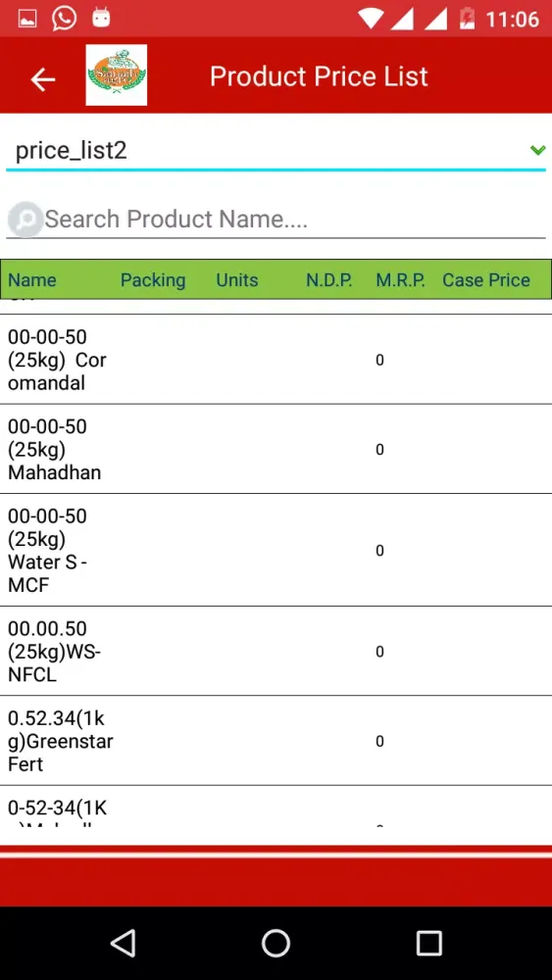Image resolution: width=552 pixels, height=980 pixels.
Task: Open the price_list2 dropdown
Action: pos(276,151)
